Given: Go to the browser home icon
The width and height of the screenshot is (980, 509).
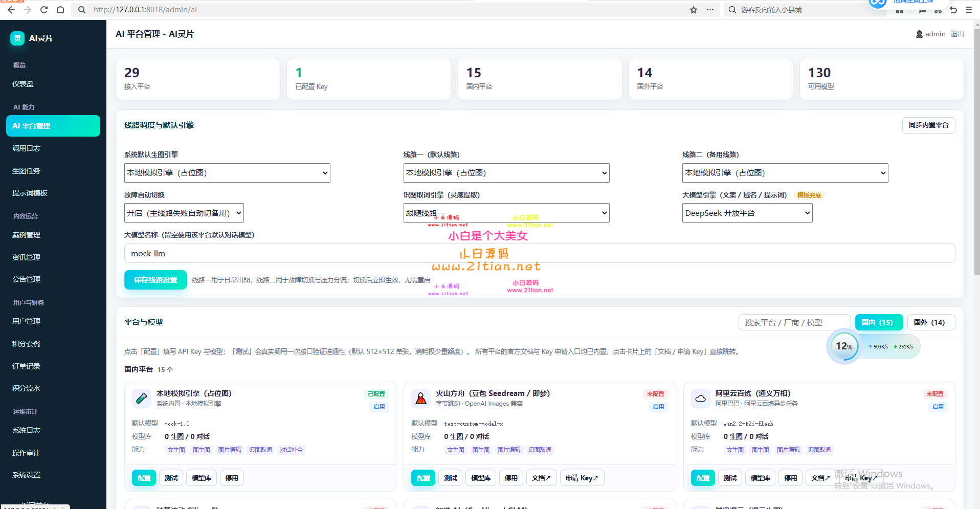Looking at the screenshot, I should tap(60, 10).
